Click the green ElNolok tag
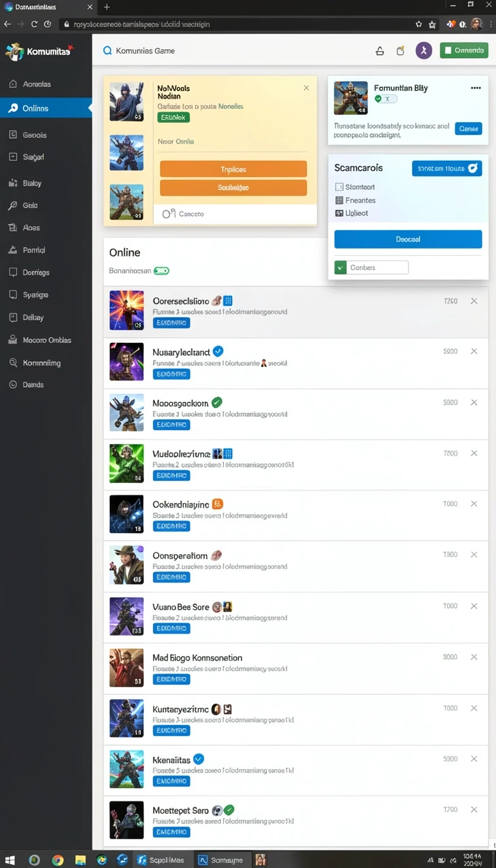Screen dimensions: 496x868 pos(173,118)
